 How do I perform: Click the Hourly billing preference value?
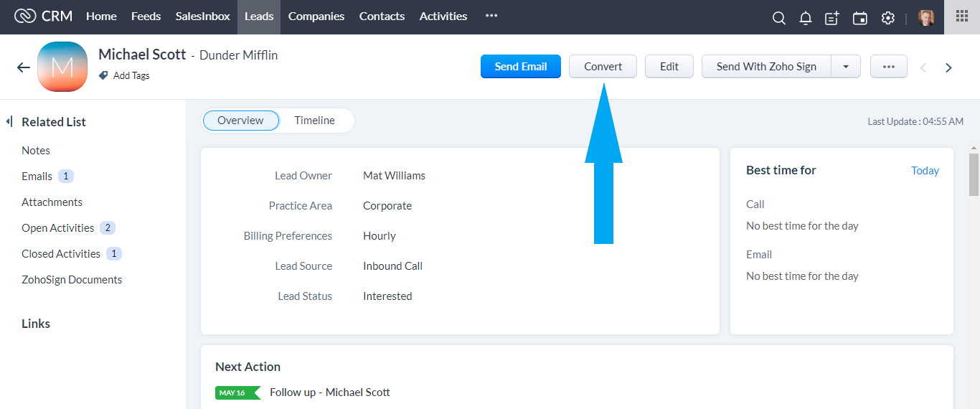pos(380,236)
